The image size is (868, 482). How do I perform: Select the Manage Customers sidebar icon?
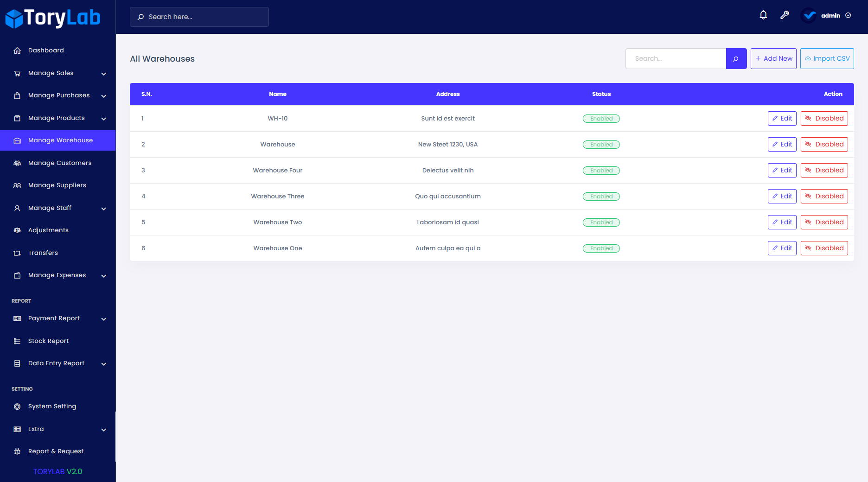click(17, 163)
